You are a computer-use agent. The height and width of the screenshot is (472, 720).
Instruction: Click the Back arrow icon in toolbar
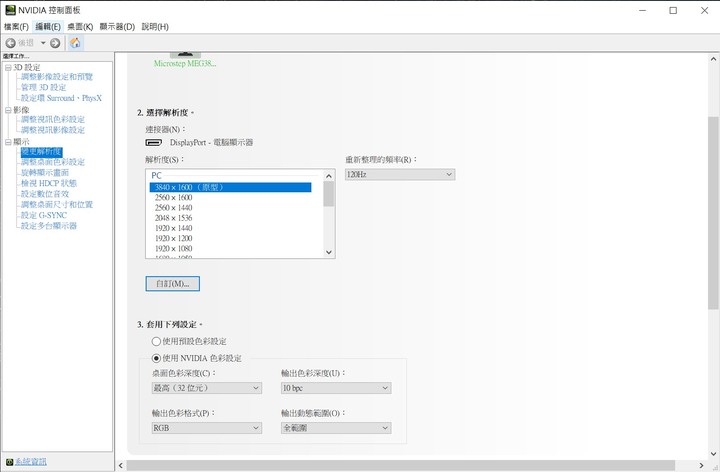(10, 43)
